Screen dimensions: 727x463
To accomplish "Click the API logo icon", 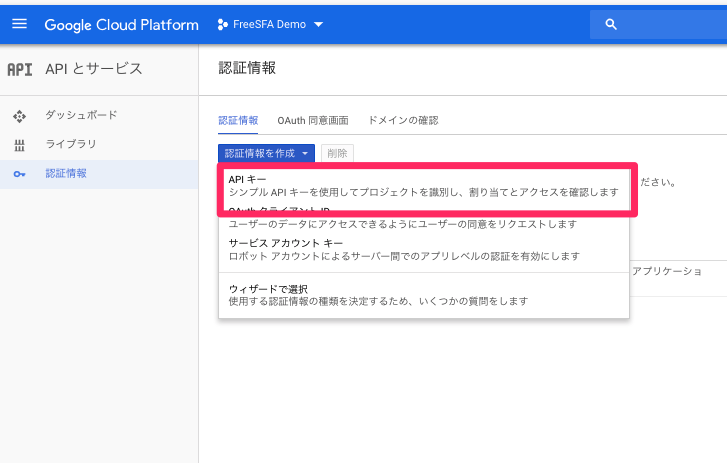I will pos(19,69).
